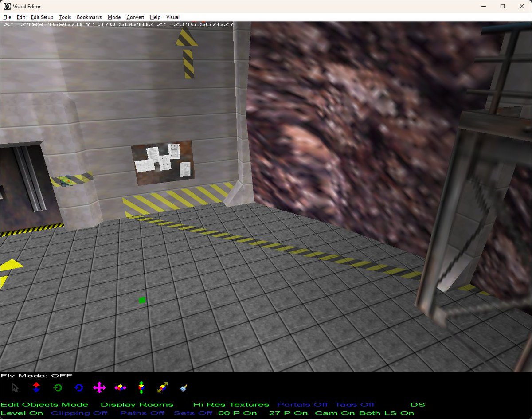Select the arrow cursor tool
The width and height of the screenshot is (532, 419).
click(x=14, y=388)
